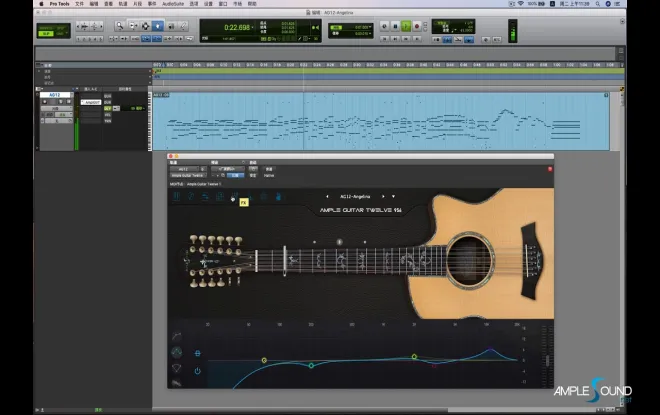Open preset dropdown triangle next to AG12-Angelina
This screenshot has height=415, width=660.
coord(394,197)
